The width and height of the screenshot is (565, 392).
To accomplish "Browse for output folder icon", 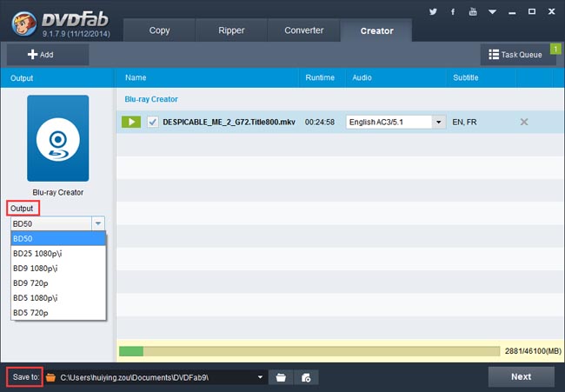I will pos(281,377).
